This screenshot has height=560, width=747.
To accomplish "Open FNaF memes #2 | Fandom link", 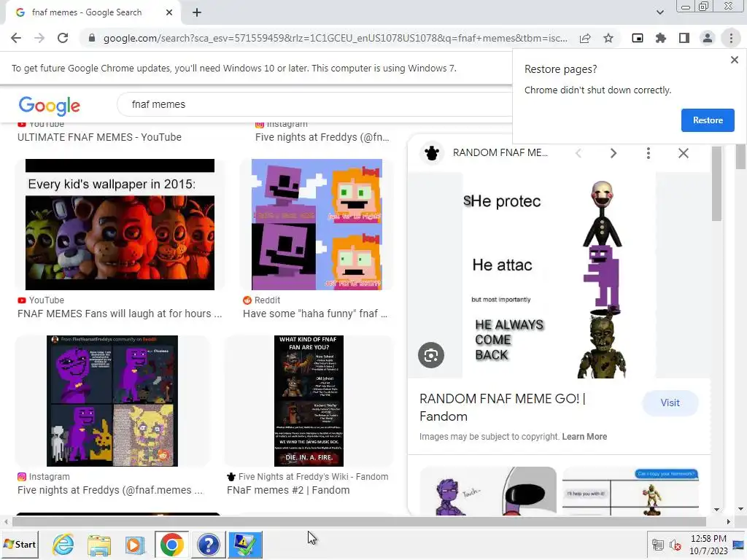I will pos(288,491).
